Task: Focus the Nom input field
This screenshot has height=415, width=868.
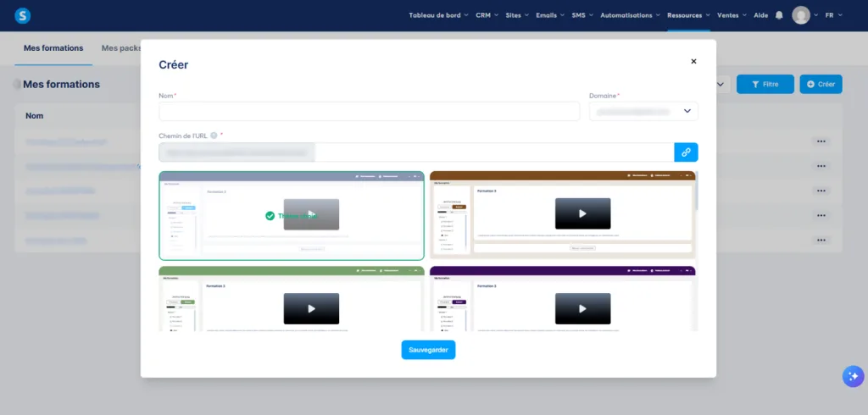Action: click(370, 111)
